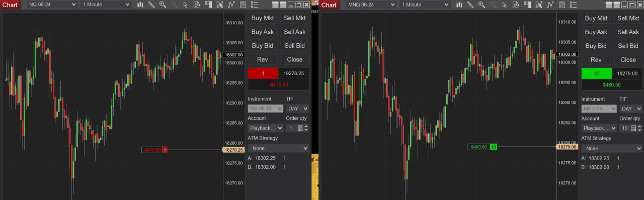Viewport: 644px width, 200px height.
Task: Open data series icon in MNQ window
Action: coord(539,5)
